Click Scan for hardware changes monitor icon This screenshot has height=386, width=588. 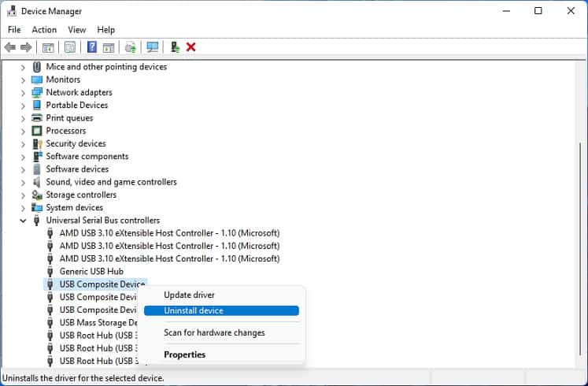tap(153, 47)
